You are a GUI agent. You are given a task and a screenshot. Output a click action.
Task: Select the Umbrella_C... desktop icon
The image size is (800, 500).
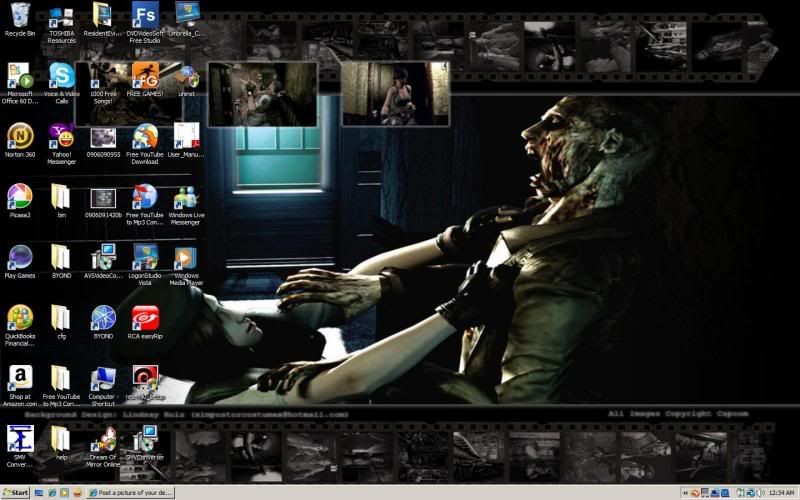tap(187, 19)
